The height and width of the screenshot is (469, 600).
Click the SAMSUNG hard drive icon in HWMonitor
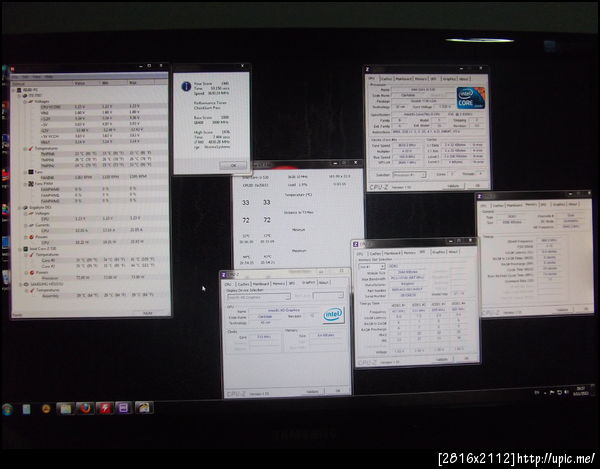26,285
